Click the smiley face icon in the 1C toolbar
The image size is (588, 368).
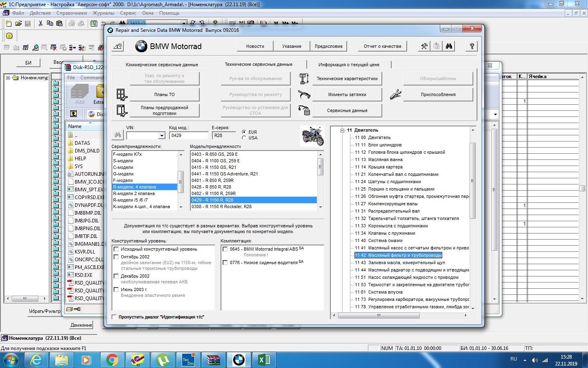click(9, 36)
